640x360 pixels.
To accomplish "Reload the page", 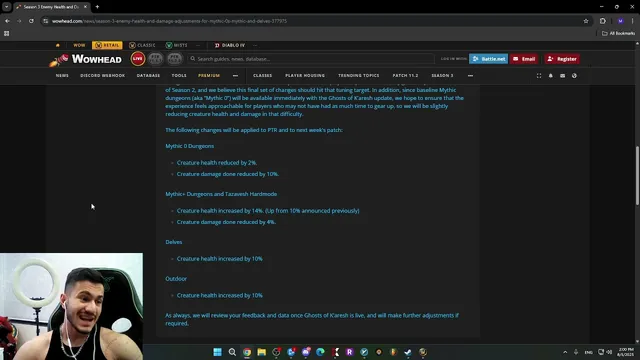I will pos(31,21).
